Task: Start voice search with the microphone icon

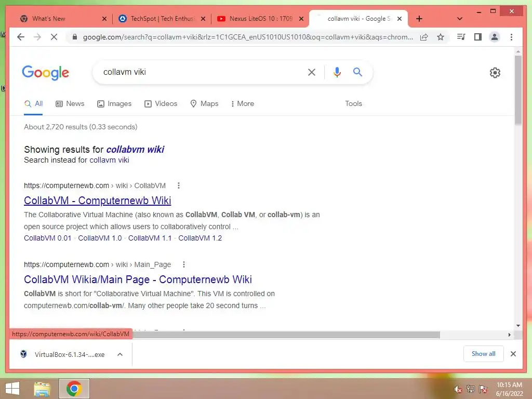Action: [x=337, y=72]
